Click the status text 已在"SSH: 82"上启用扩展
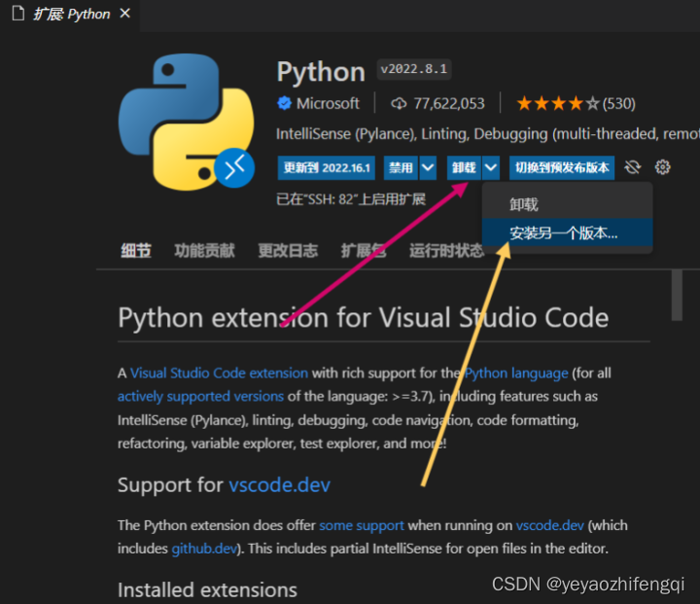The image size is (700, 604). click(x=351, y=199)
